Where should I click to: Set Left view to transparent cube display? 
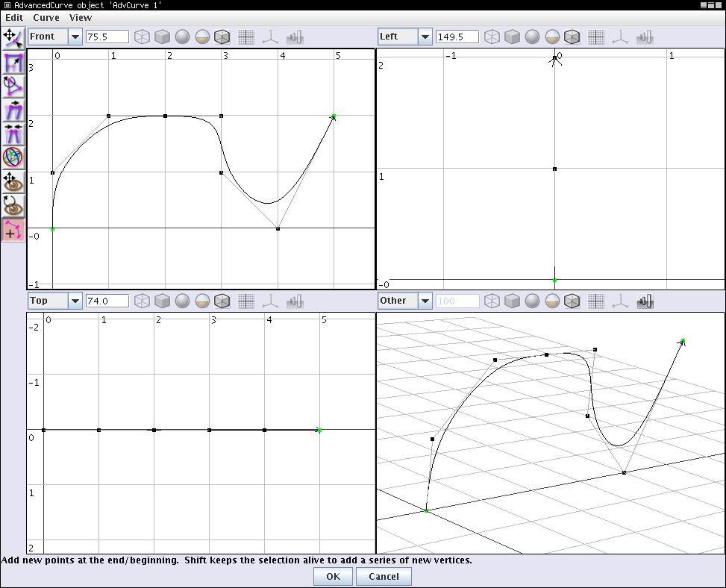point(573,37)
